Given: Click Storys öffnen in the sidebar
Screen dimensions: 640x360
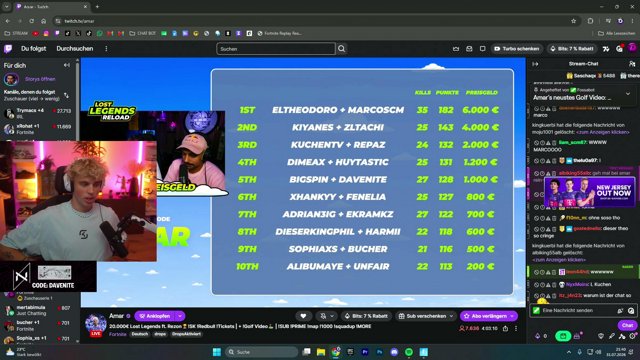Looking at the screenshot, I should pos(40,79).
